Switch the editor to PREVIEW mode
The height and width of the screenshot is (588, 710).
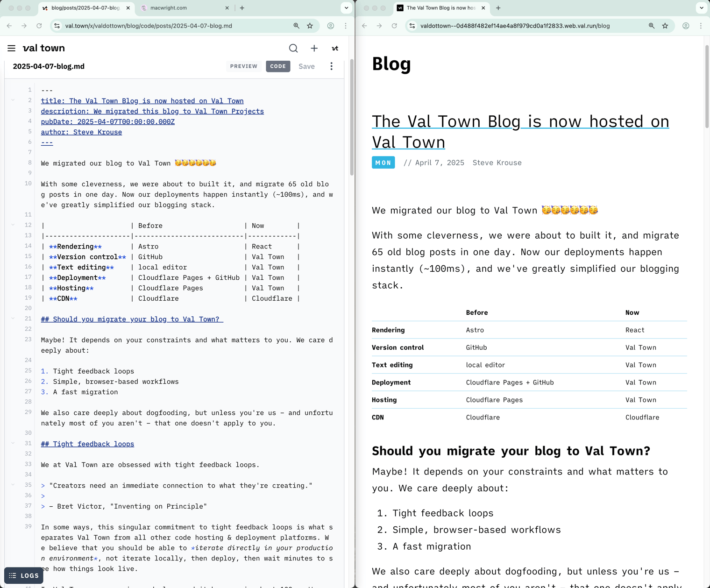(x=244, y=66)
